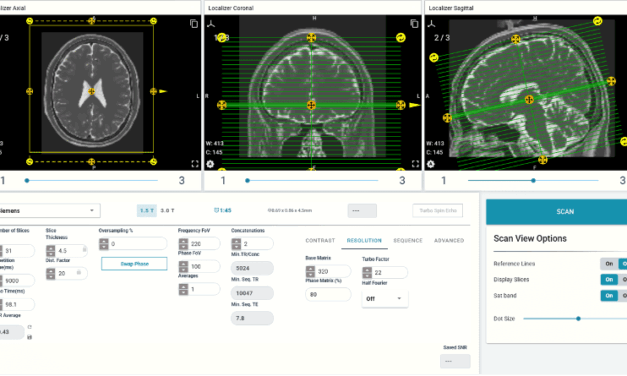Toggle the lock icon beside Slice Thickness
The image size is (627, 376).
click(x=84, y=250)
